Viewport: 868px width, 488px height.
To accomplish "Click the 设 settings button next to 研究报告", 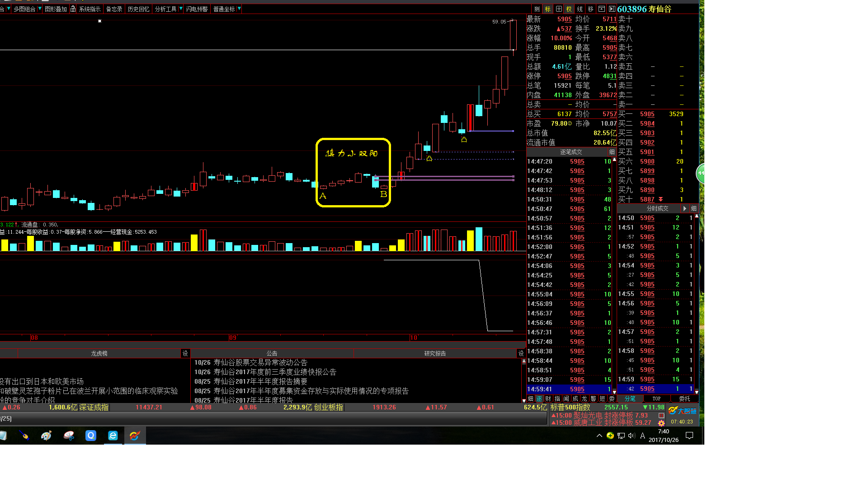I will 521,353.
